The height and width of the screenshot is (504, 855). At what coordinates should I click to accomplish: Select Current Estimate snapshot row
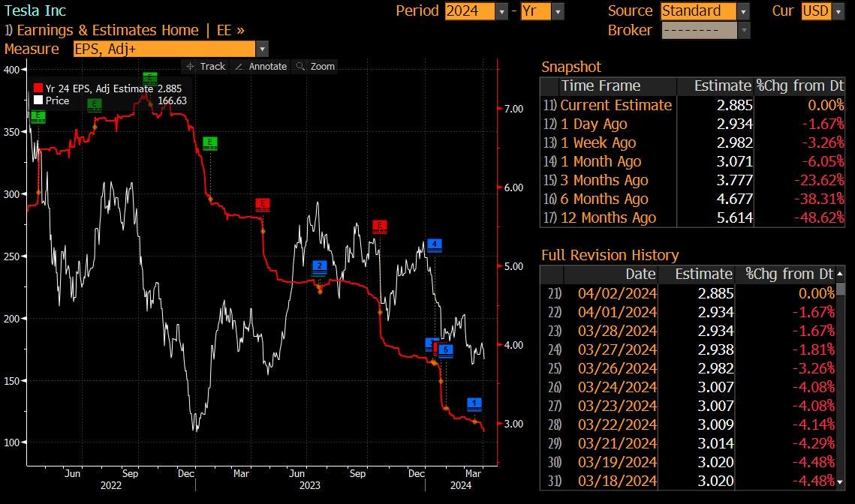click(693, 105)
